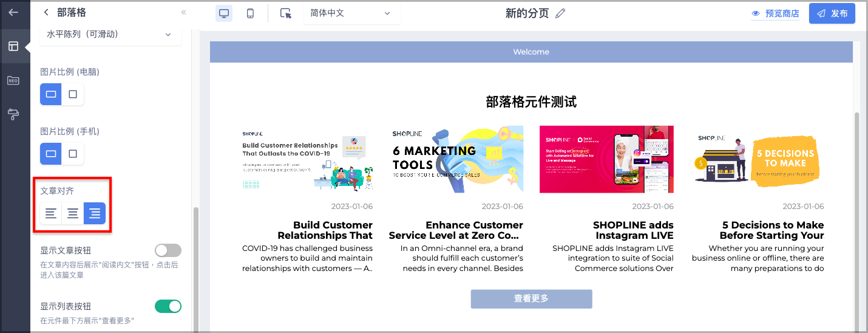Activate the element selector cursor tool
868x333 pixels.
286,13
